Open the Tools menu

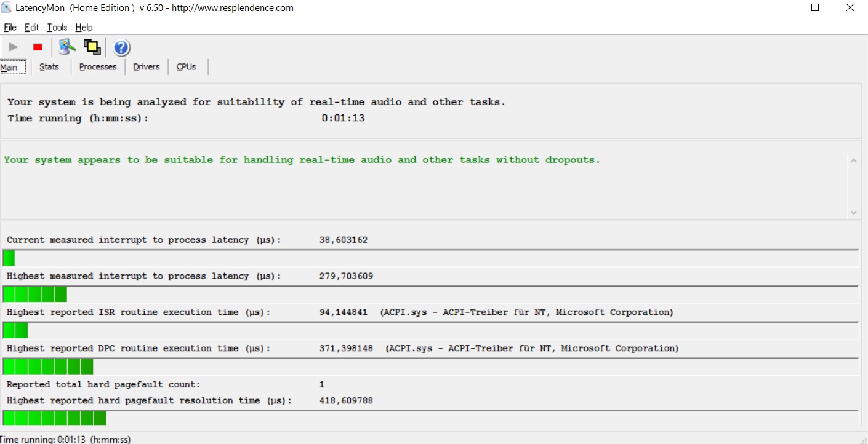tap(57, 27)
